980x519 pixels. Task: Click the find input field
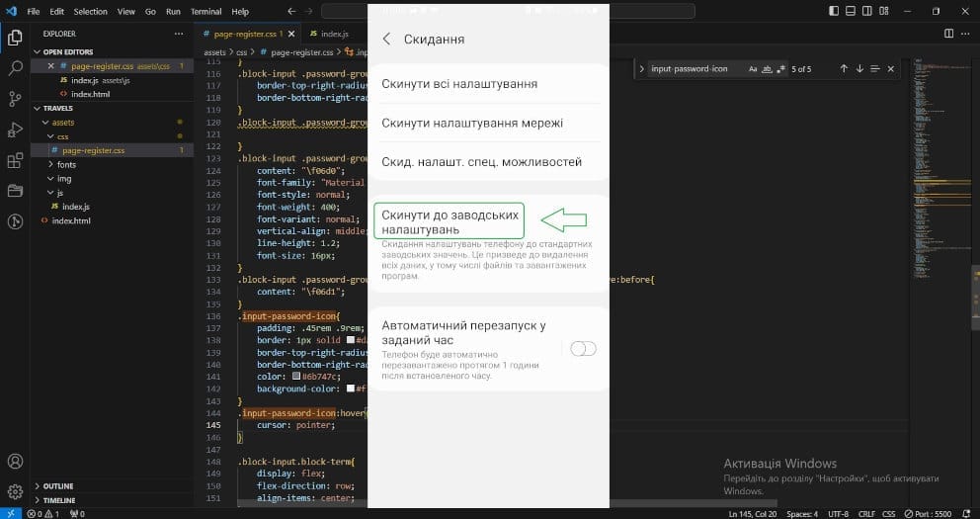(x=692, y=69)
